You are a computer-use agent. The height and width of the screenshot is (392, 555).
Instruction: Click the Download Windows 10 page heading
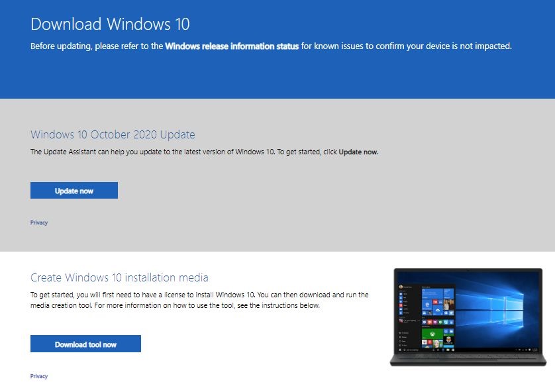click(110, 24)
